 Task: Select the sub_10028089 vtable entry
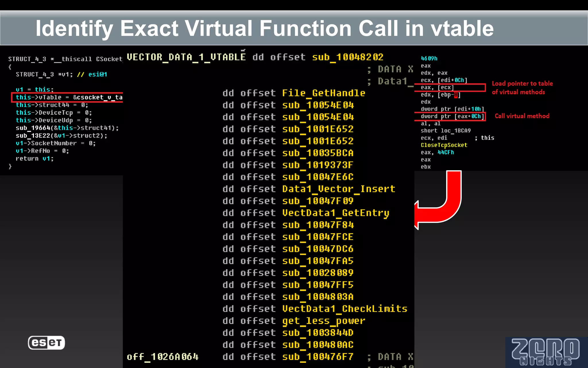318,273
